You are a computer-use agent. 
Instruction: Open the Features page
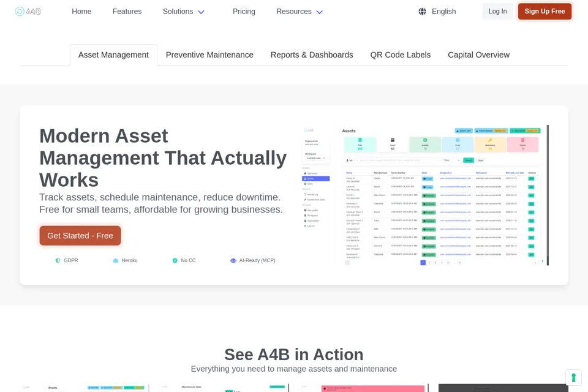click(x=127, y=12)
